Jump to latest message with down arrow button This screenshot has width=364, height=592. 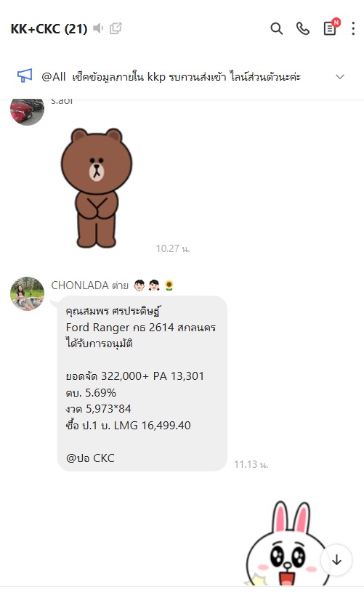click(336, 560)
